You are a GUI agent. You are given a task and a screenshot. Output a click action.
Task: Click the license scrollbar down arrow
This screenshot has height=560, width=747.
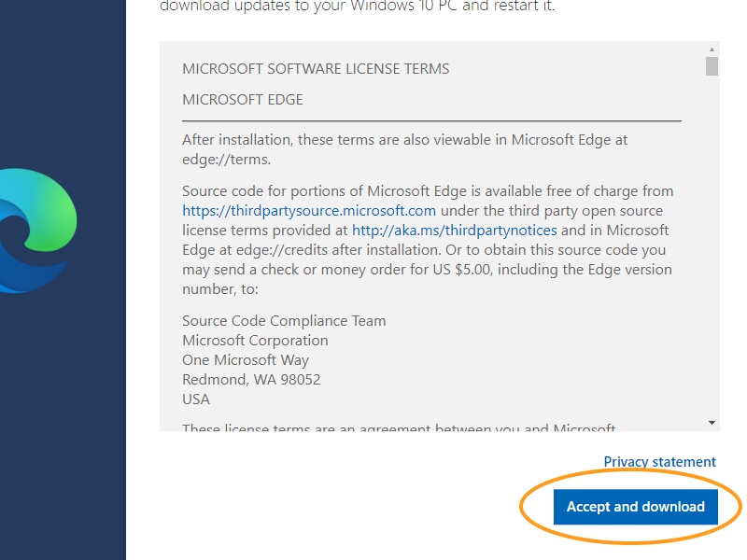click(x=712, y=423)
